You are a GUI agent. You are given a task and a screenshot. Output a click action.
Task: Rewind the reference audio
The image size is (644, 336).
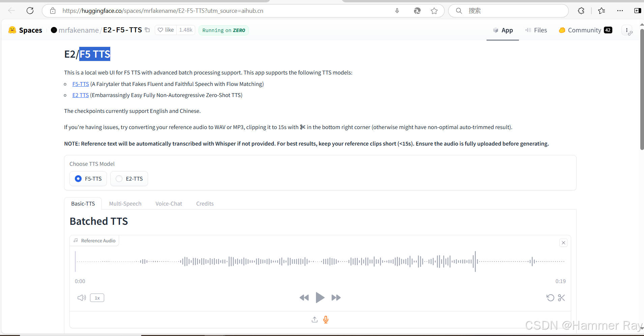(x=304, y=298)
